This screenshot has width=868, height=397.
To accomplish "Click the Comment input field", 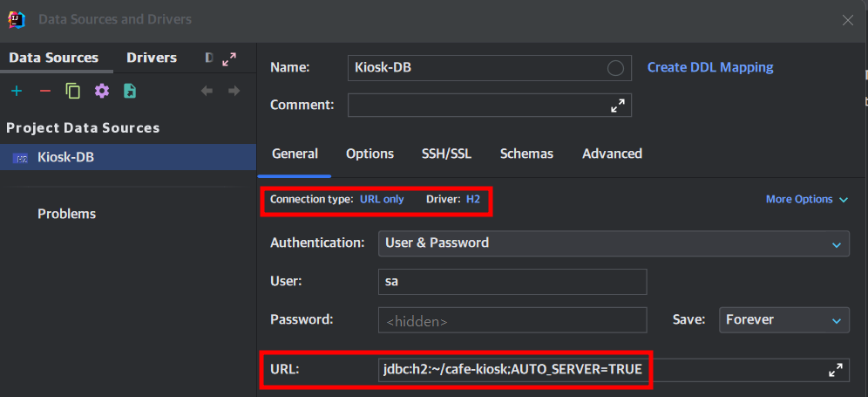I will click(x=490, y=106).
